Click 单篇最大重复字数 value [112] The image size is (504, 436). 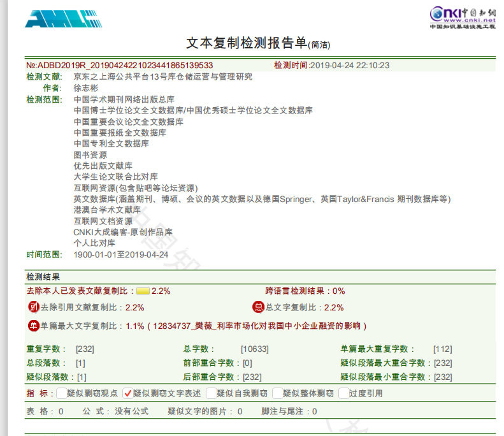[x=443, y=349]
